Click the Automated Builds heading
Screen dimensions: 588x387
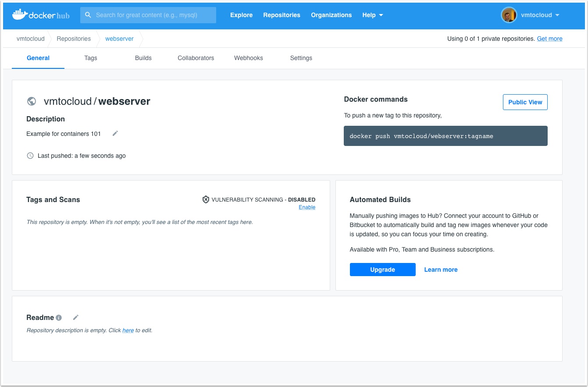tap(380, 199)
